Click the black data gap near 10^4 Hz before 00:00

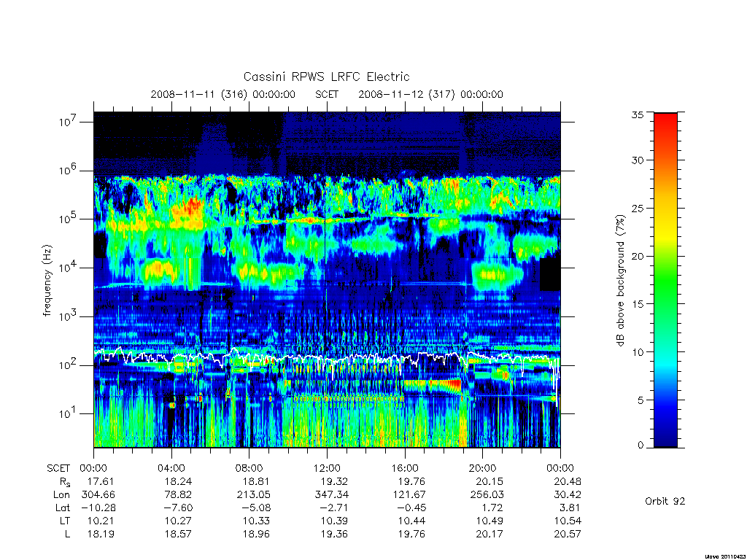[x=550, y=274]
